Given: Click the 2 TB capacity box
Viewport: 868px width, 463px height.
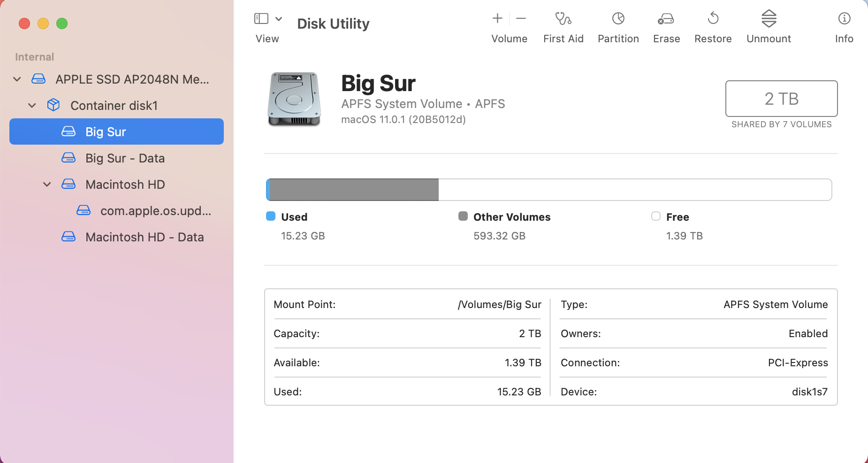Looking at the screenshot, I should [781, 99].
